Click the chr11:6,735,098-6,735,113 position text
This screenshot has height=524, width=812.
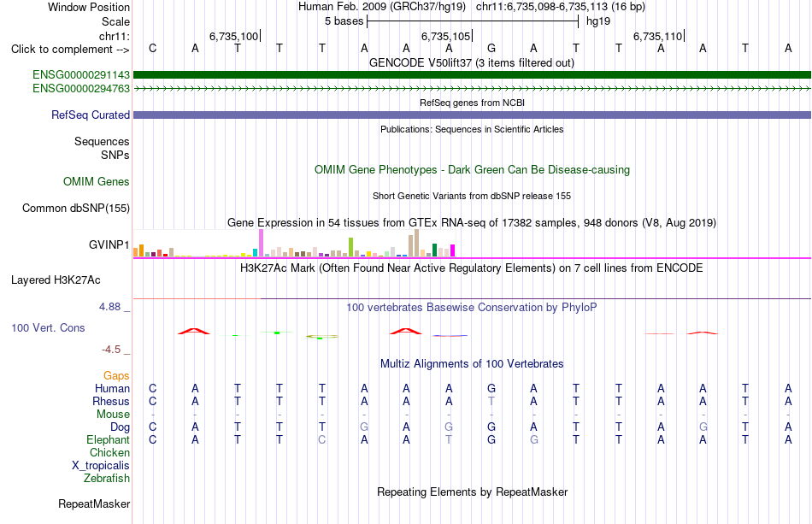[561, 7]
